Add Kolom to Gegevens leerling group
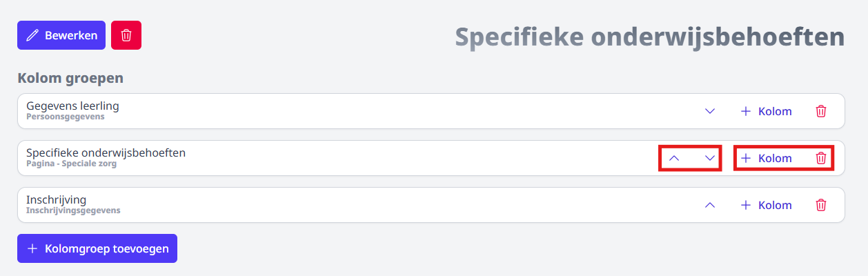The width and height of the screenshot is (868, 276). pos(766,111)
